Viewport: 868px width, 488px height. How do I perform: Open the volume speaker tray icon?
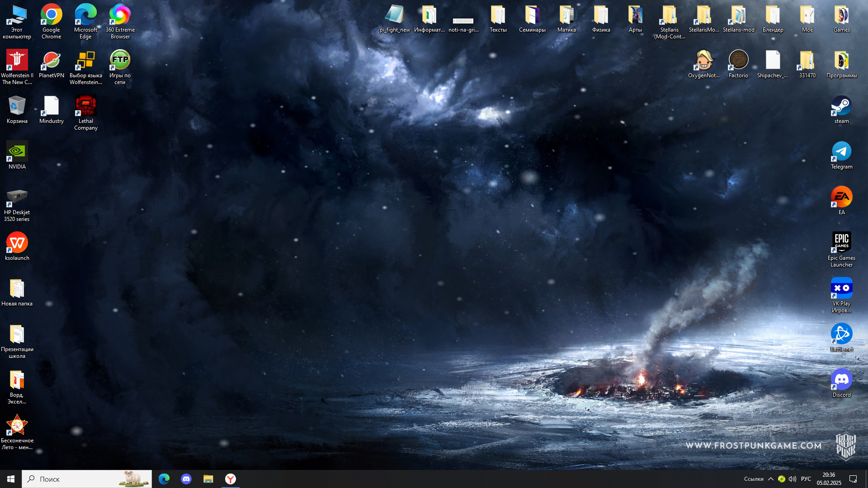tap(793, 479)
